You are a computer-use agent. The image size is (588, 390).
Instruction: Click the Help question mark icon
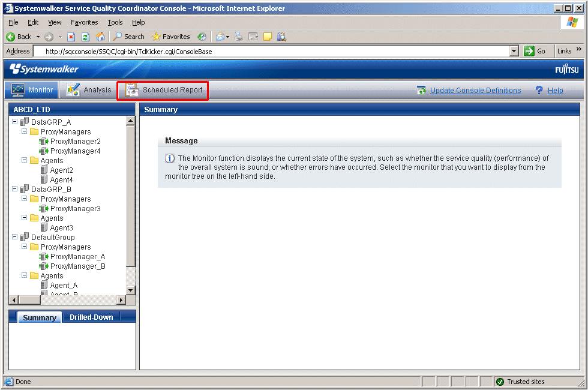point(539,90)
